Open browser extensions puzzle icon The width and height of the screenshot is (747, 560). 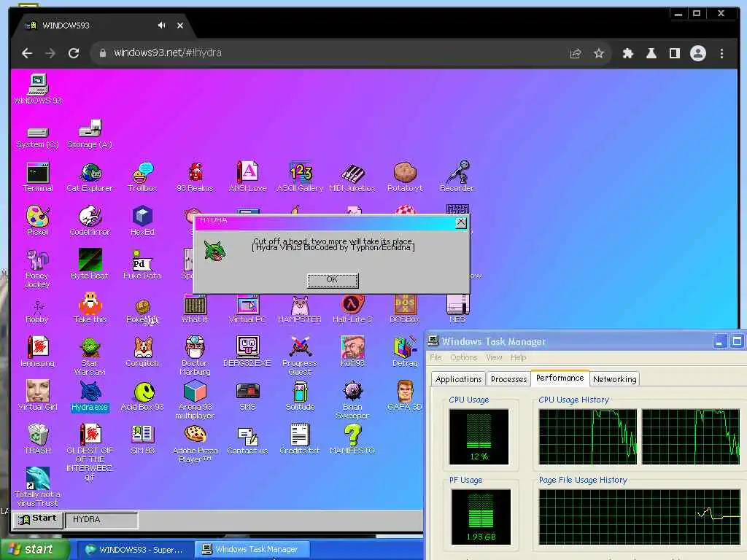click(x=627, y=53)
